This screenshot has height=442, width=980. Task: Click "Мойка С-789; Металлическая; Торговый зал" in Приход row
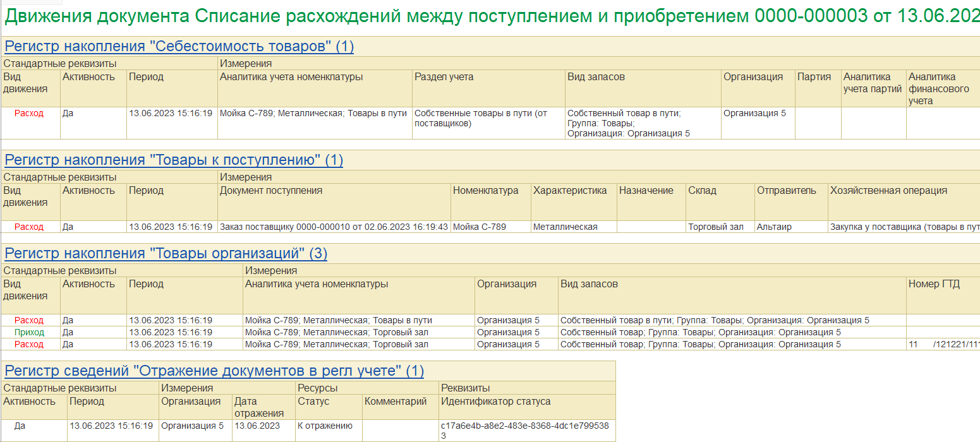[x=359, y=332]
